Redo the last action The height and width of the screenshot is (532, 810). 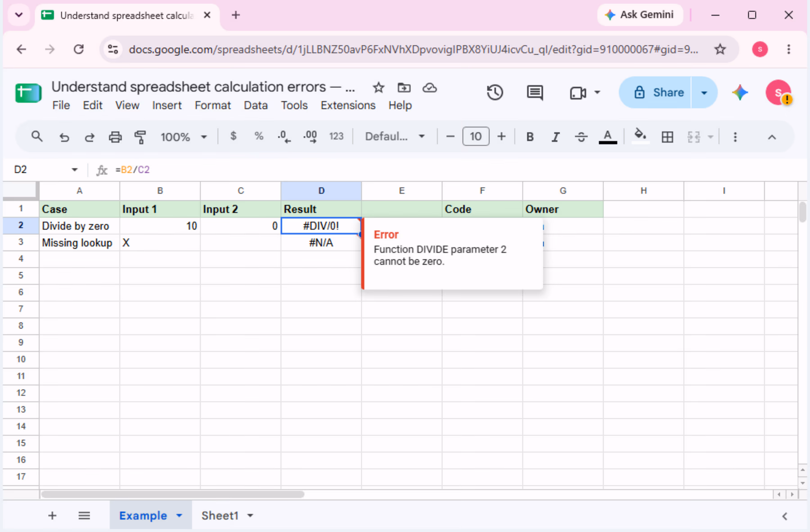[x=90, y=137]
